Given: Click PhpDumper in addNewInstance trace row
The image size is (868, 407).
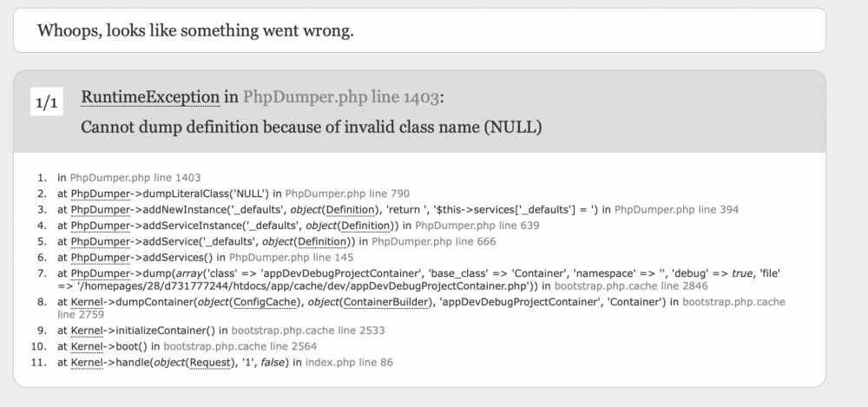Looking at the screenshot, I should tap(100, 209).
